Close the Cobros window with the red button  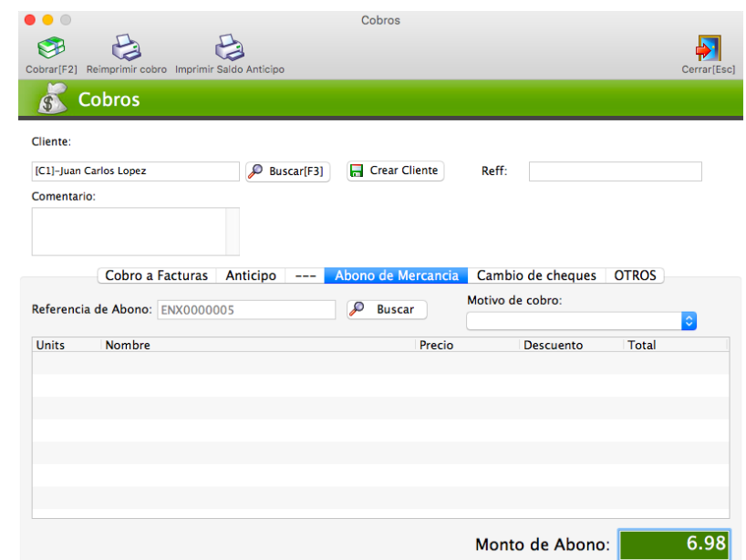coord(30,19)
